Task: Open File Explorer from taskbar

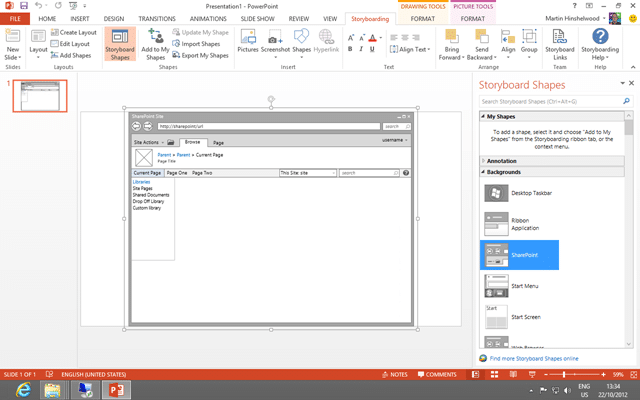Action: 52,390
